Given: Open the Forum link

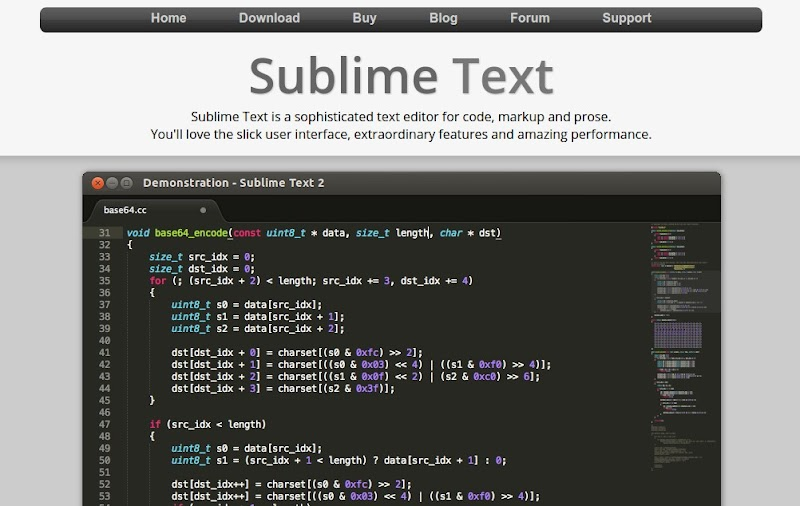Looking at the screenshot, I should [530, 18].
